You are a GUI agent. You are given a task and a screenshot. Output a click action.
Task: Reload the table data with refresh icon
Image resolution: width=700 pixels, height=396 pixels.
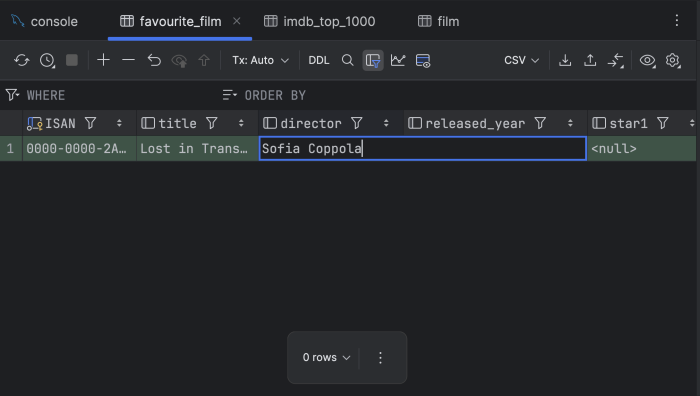(x=21, y=60)
